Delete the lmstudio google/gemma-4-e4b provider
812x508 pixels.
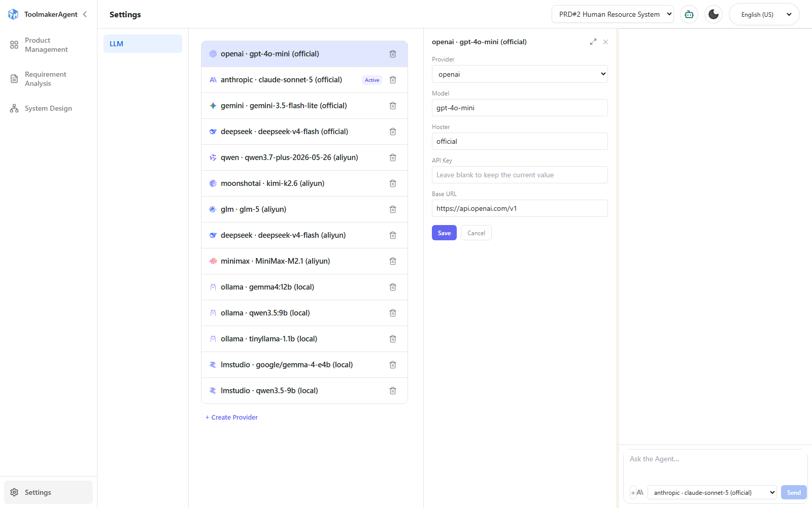[x=393, y=365]
